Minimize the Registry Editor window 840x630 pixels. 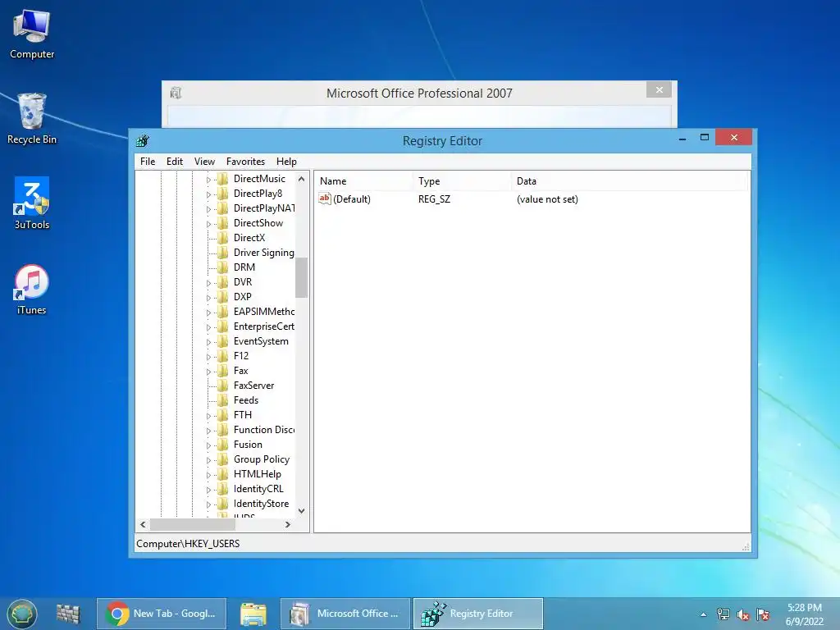[682, 138]
